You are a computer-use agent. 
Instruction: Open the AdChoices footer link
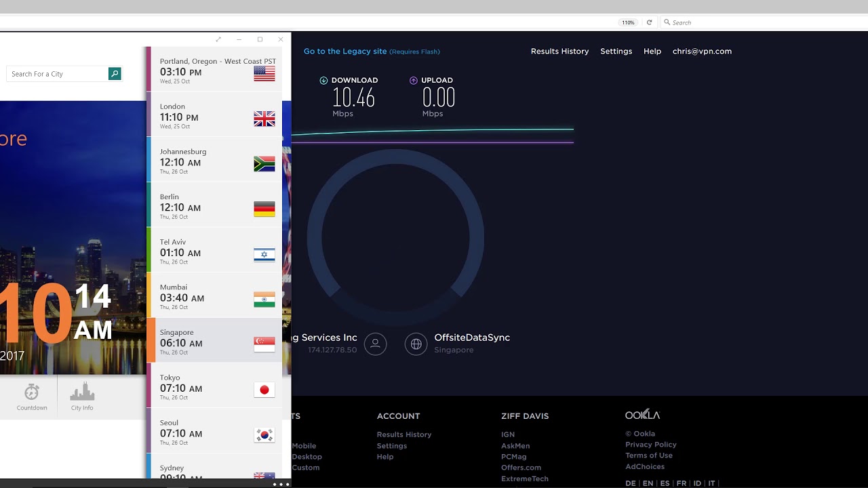[645, 466]
